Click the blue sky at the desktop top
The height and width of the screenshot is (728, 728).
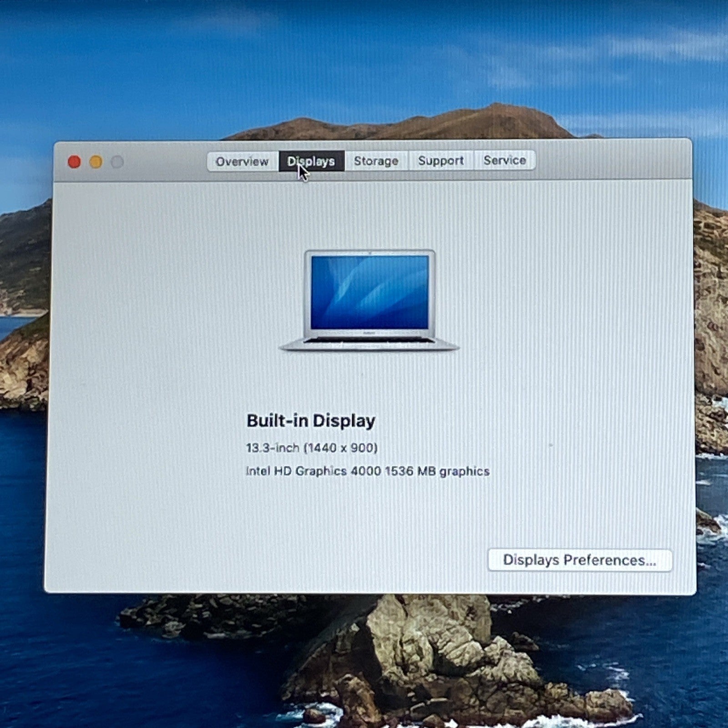[364, 45]
